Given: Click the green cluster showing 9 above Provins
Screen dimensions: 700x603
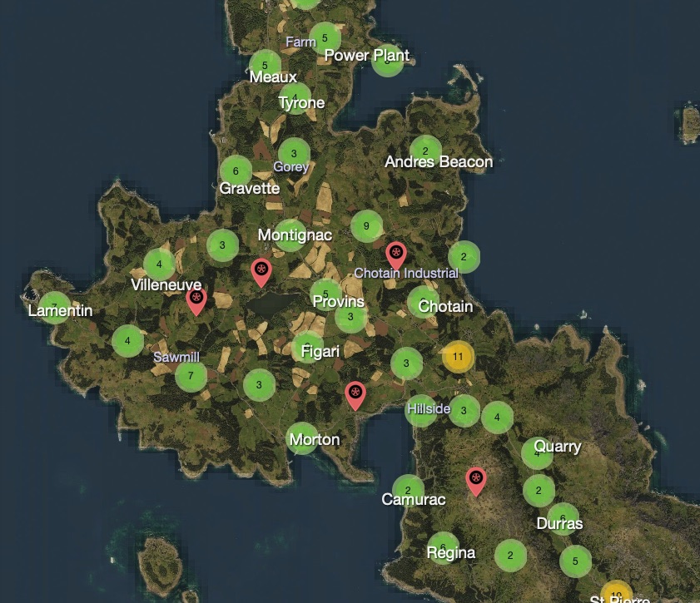Looking at the screenshot, I should [x=366, y=225].
